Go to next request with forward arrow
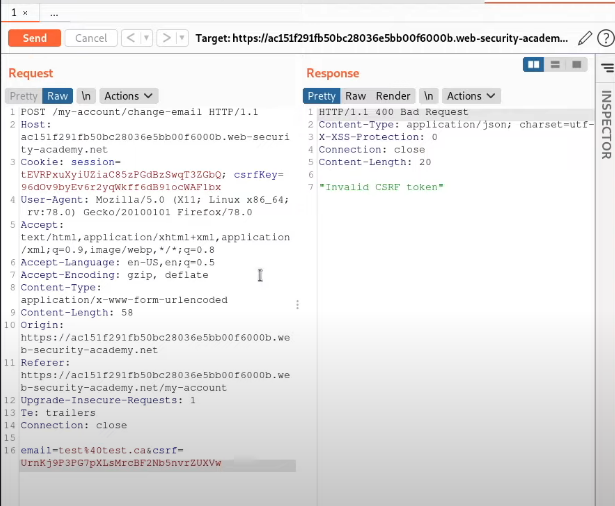 point(166,38)
